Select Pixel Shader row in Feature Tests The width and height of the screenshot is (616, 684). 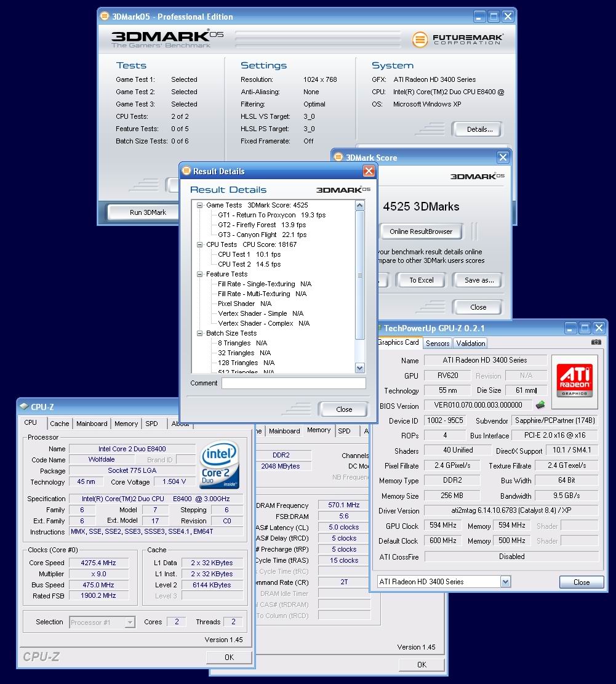pos(244,304)
